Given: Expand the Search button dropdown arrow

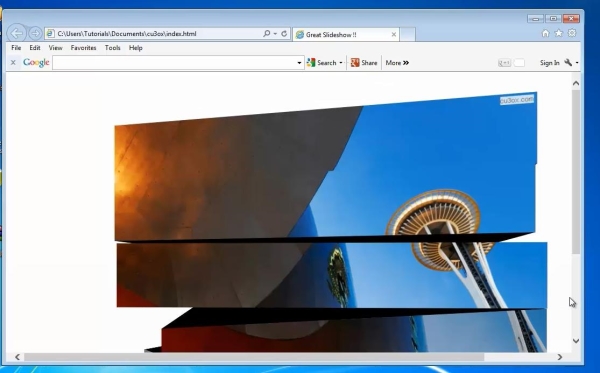Looking at the screenshot, I should pos(341,63).
